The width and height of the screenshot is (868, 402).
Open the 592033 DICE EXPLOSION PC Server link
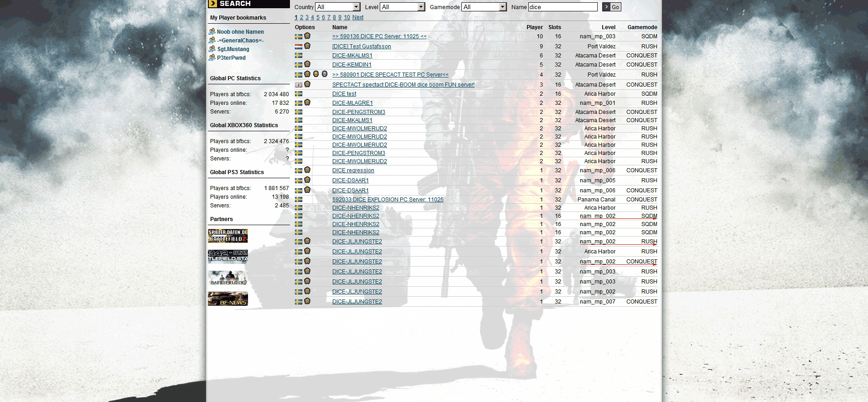coord(388,200)
